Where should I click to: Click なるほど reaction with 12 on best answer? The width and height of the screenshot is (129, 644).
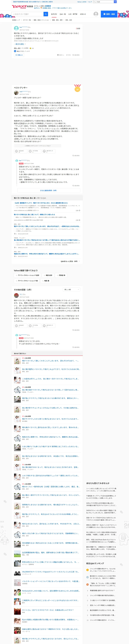tap(21, 151)
